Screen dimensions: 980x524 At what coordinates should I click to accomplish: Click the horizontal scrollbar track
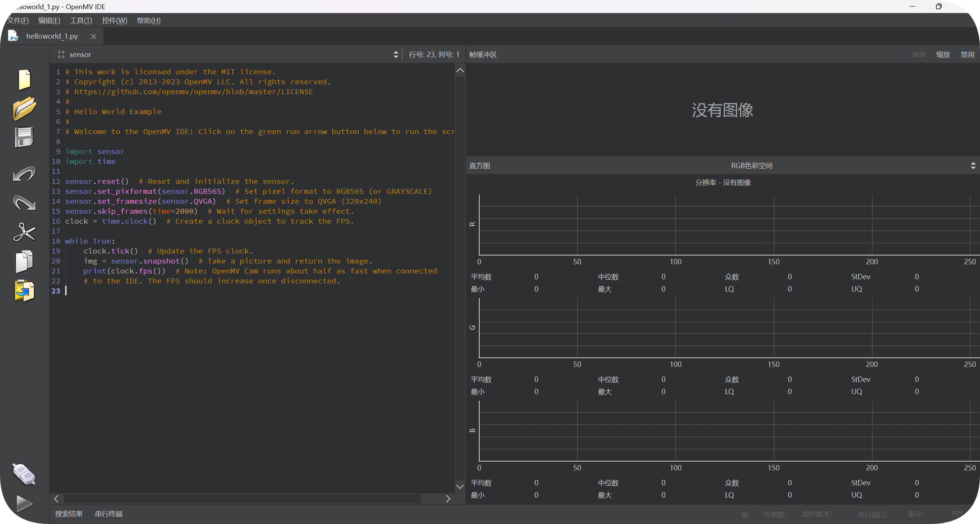[243, 498]
